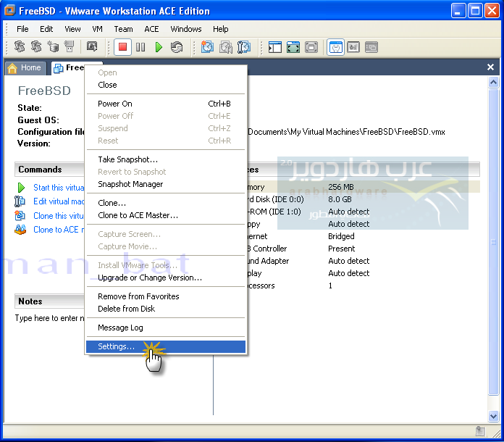The width and height of the screenshot is (504, 442).
Task: Select the Ethernet Bridged device row
Action: 364,236
